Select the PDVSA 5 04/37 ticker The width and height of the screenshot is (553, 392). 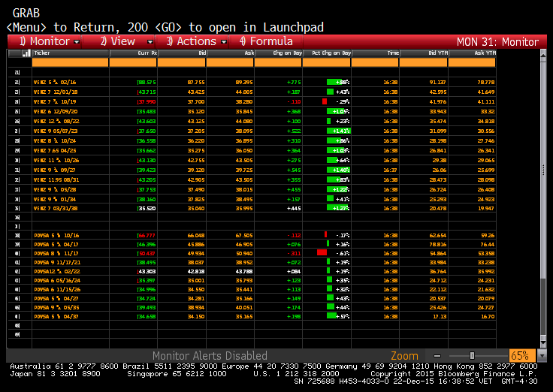click(56, 317)
